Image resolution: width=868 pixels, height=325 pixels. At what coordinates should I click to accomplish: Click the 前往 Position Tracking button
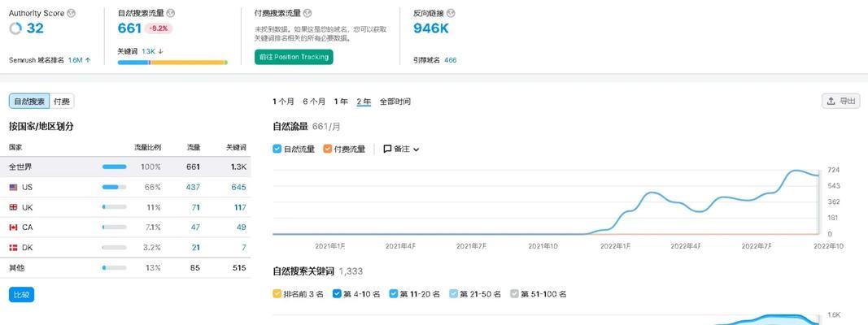click(x=294, y=57)
